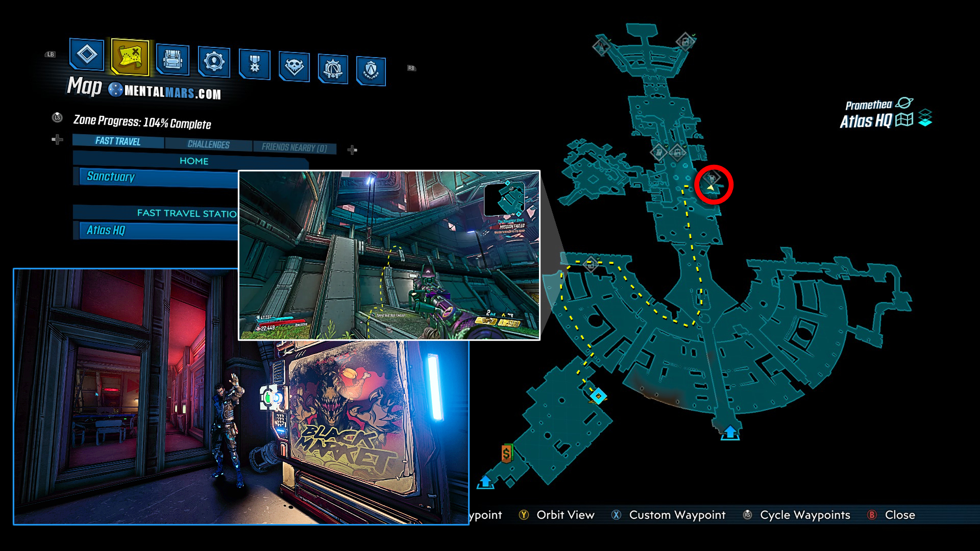Switch to the CHALLENGES tab

tap(208, 144)
